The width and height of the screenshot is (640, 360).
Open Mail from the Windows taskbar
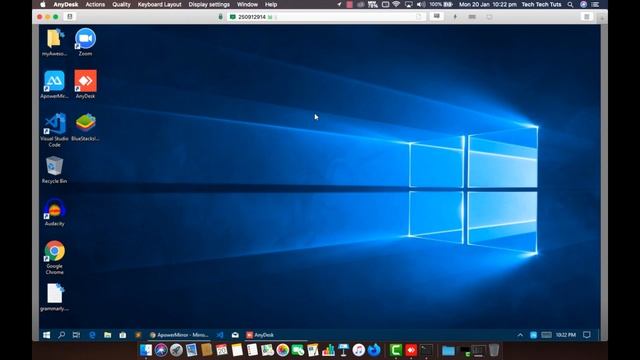click(235, 335)
